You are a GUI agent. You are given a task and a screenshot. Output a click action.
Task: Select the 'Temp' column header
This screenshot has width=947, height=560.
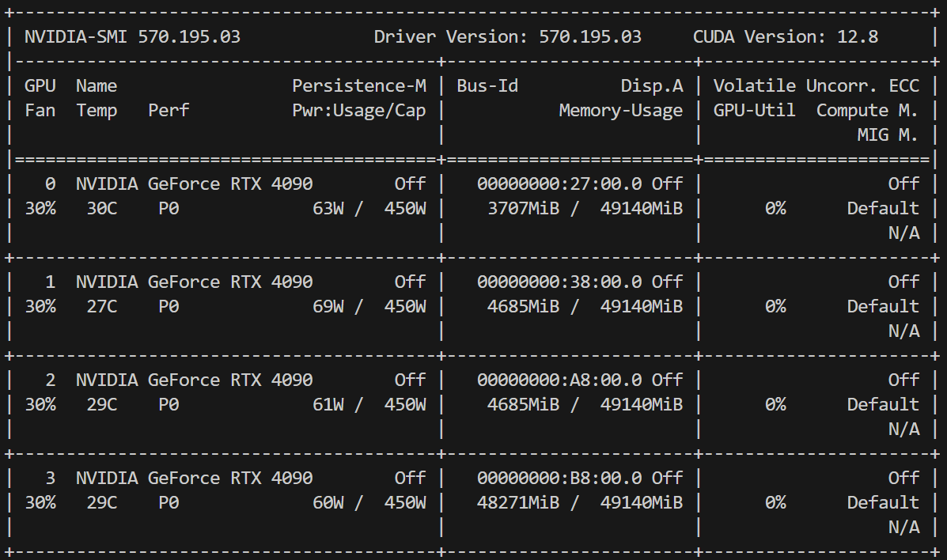point(97,112)
